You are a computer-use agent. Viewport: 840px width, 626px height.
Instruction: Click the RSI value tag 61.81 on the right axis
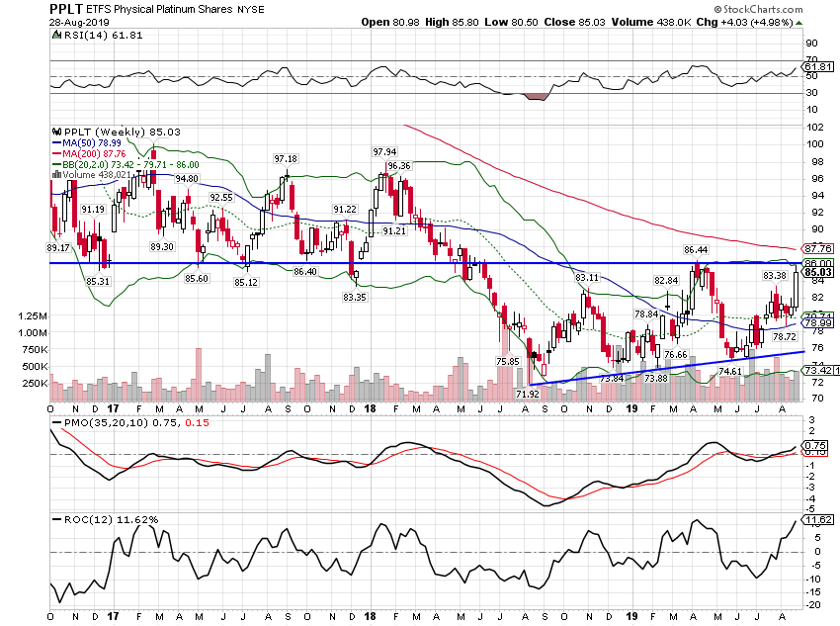[818, 67]
